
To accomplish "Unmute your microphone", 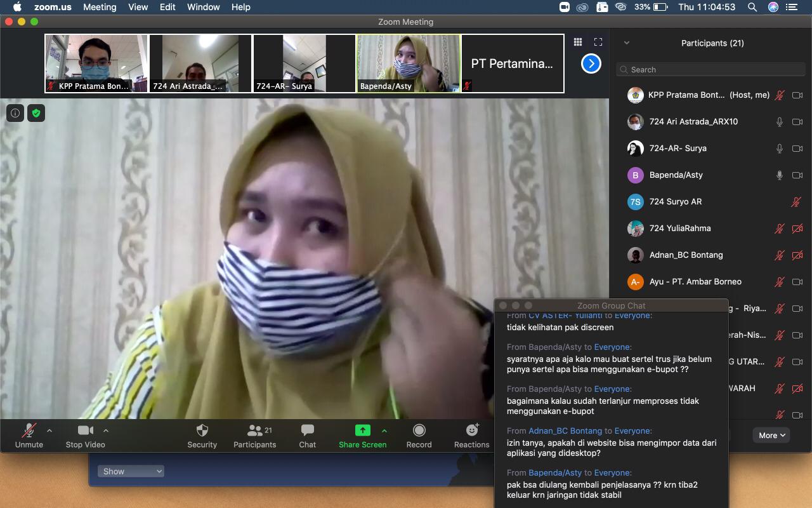I will (x=29, y=436).
